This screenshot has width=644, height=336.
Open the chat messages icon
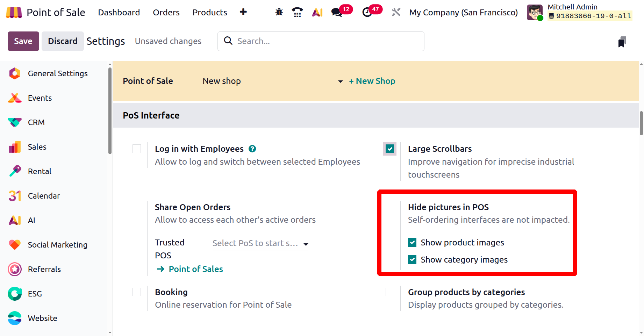[337, 12]
